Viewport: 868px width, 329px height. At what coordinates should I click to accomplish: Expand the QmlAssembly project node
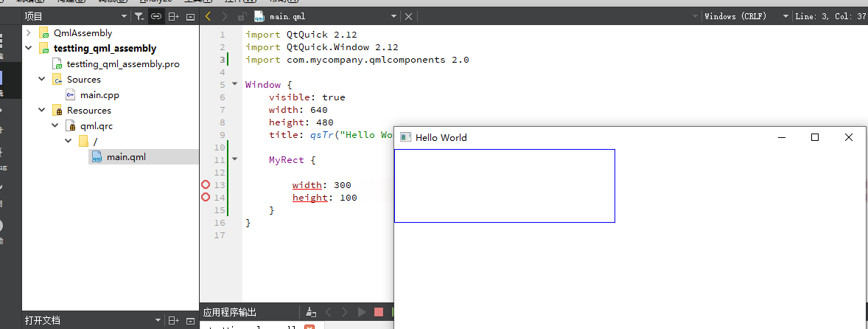(29, 32)
